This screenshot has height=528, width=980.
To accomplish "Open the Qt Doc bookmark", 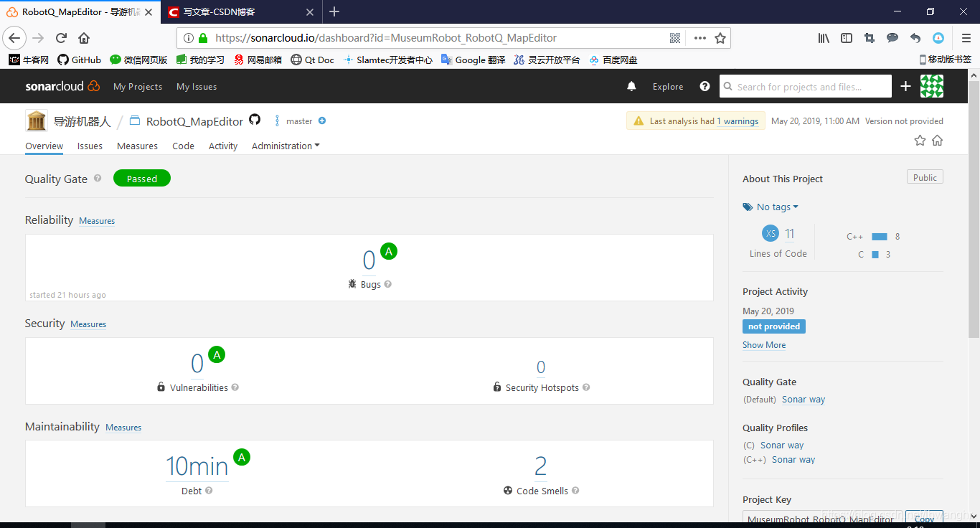I will pyautogui.click(x=312, y=60).
